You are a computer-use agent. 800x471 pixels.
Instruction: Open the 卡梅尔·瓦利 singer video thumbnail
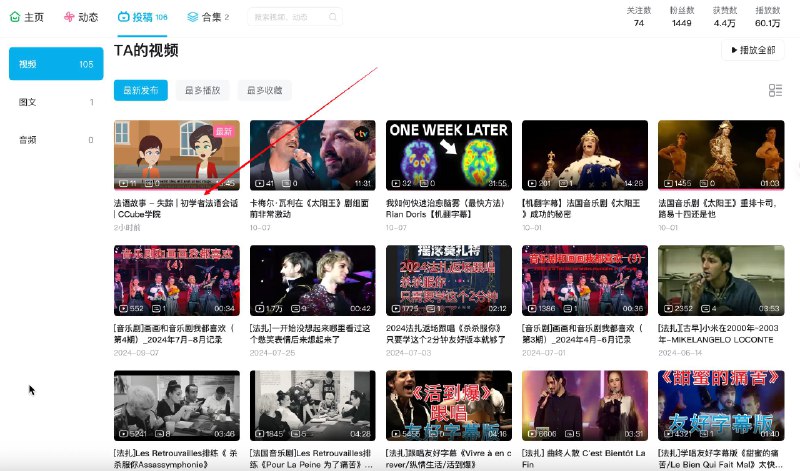coord(313,155)
